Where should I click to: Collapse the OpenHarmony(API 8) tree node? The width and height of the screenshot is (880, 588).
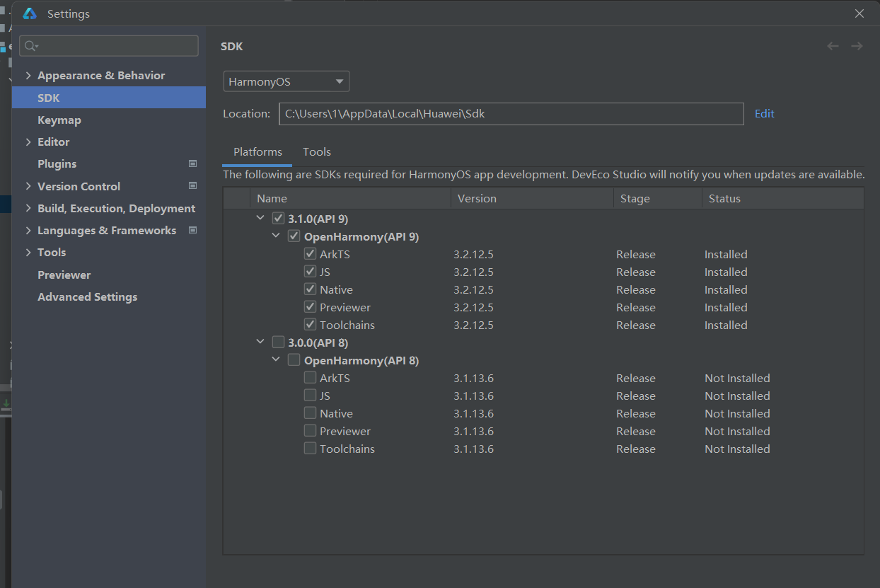point(277,360)
